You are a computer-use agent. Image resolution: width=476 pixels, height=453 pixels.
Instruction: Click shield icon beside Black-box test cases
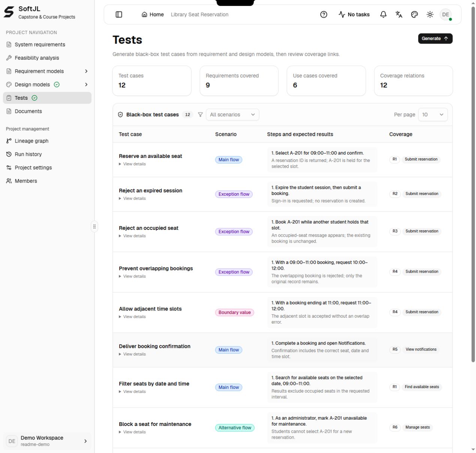(x=120, y=115)
